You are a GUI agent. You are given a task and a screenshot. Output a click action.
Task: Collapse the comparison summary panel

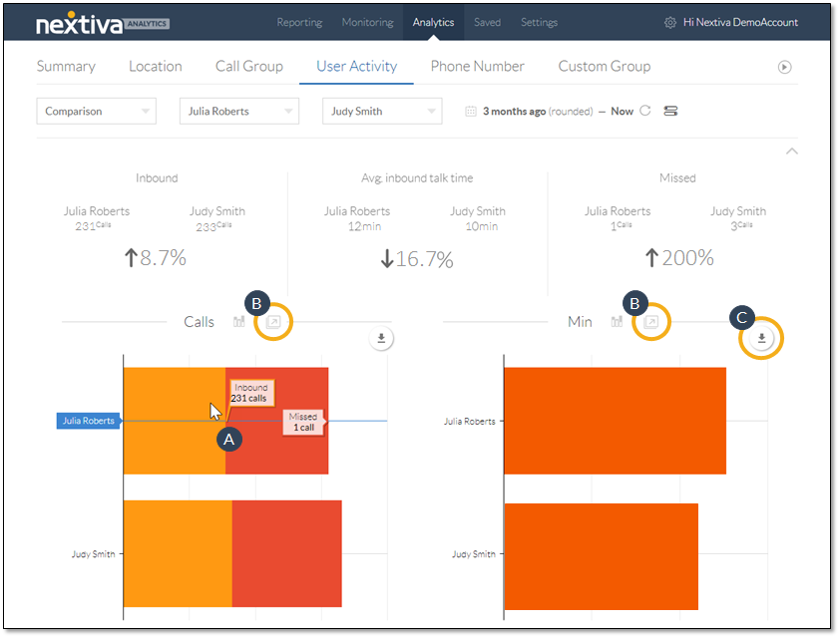(x=791, y=152)
